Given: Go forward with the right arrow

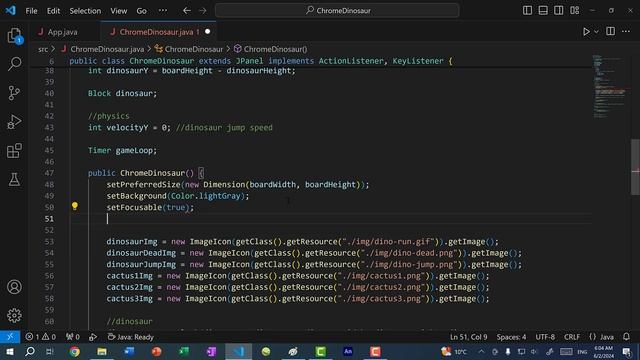Looking at the screenshot, I should pyautogui.click(x=202, y=11).
